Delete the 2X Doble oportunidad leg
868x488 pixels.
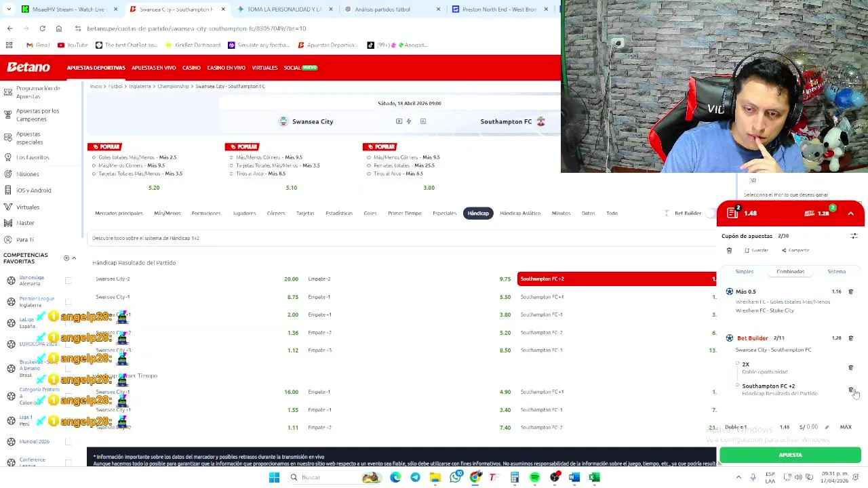[x=851, y=367]
